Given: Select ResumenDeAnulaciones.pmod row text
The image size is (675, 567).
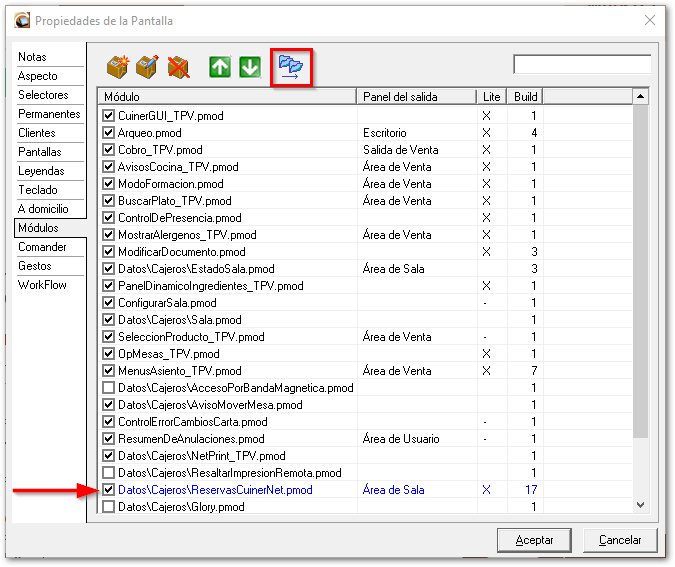Looking at the screenshot, I should (x=191, y=439).
